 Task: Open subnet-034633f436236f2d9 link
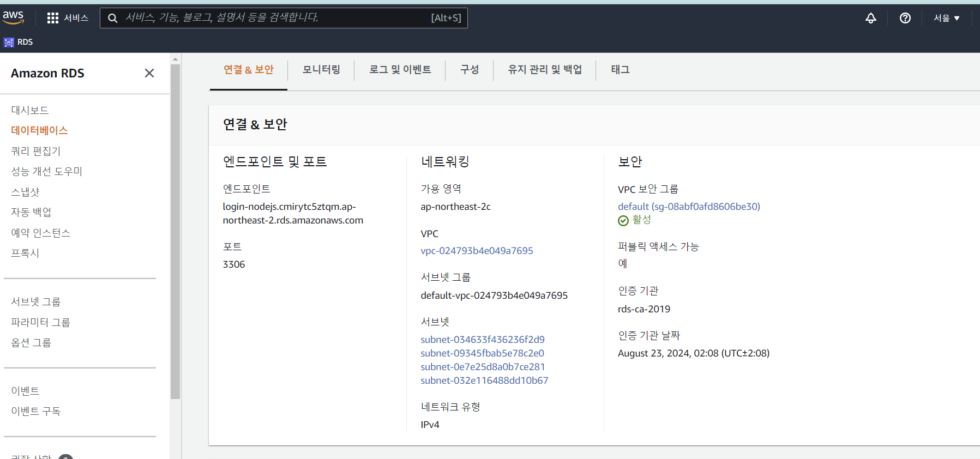pos(483,340)
